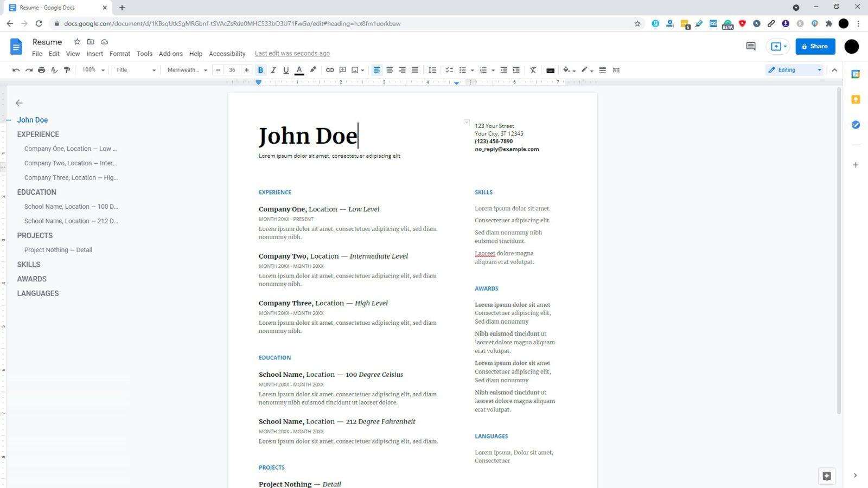Click the spelling and grammar check icon
This screenshot has width=868, height=488.
point(54,69)
